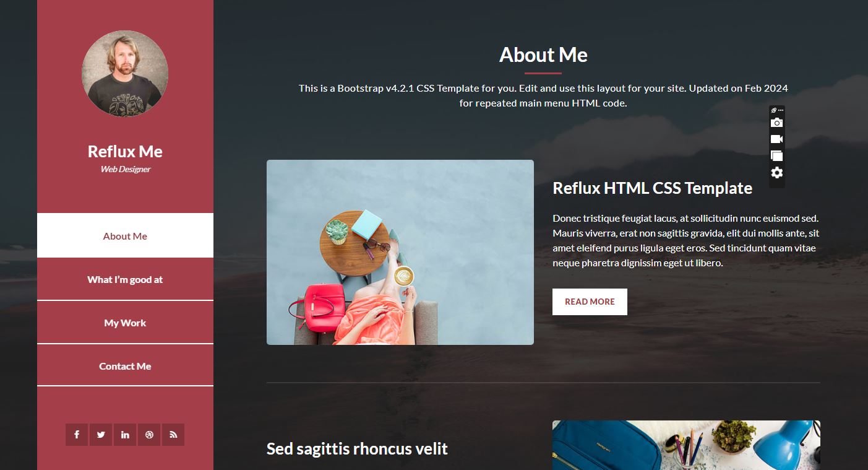Open the Facebook social link icon
868x470 pixels.
[x=77, y=435]
